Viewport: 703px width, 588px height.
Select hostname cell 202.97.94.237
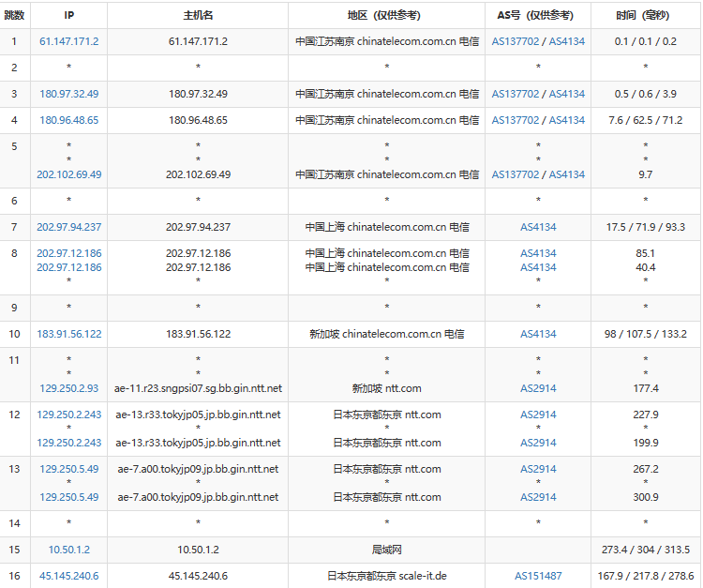click(198, 227)
